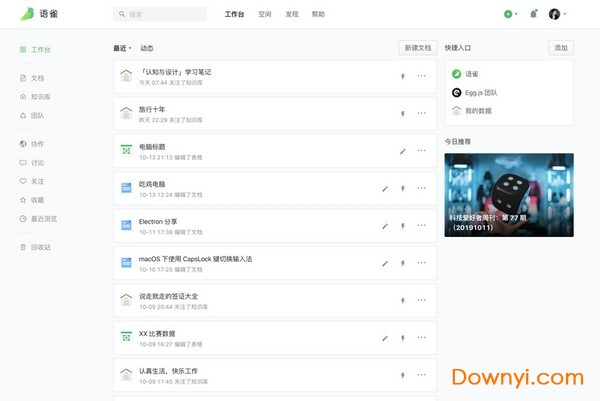This screenshot has width=600, height=401.
Task: Open more options for Electron 分享
Action: [x=422, y=226]
